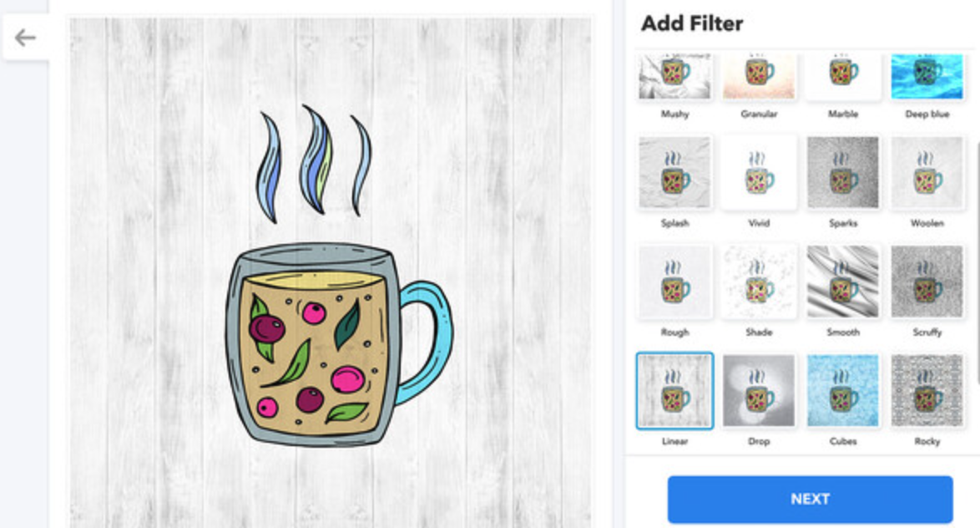Choose the Rough filter
The height and width of the screenshot is (528, 980).
click(674, 282)
